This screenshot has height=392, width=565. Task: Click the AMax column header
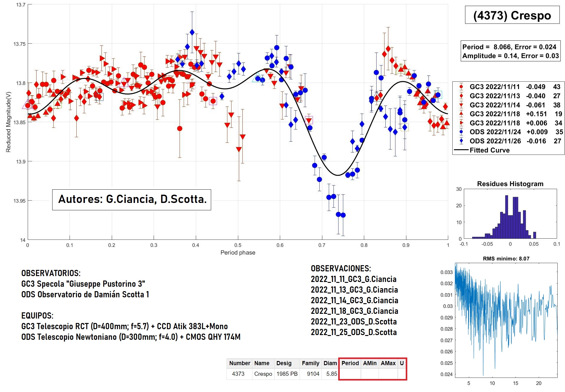tap(388, 363)
